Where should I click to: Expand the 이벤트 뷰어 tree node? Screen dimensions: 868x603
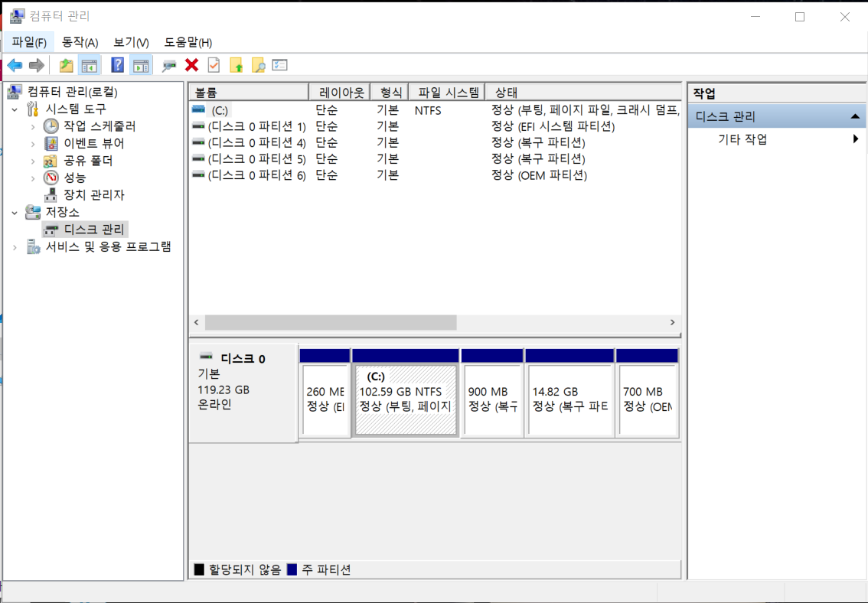click(33, 144)
